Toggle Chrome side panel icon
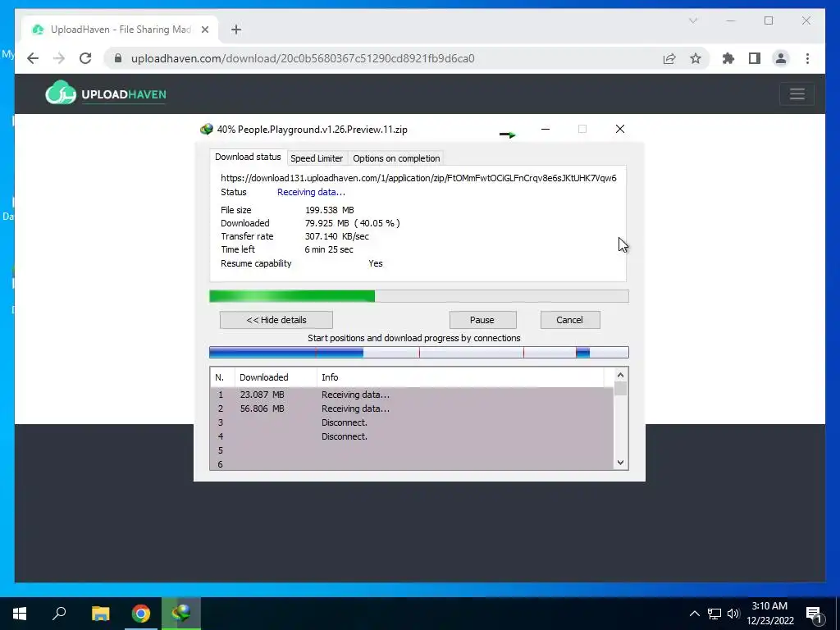Screen dimensions: 840x630 [x=755, y=58]
